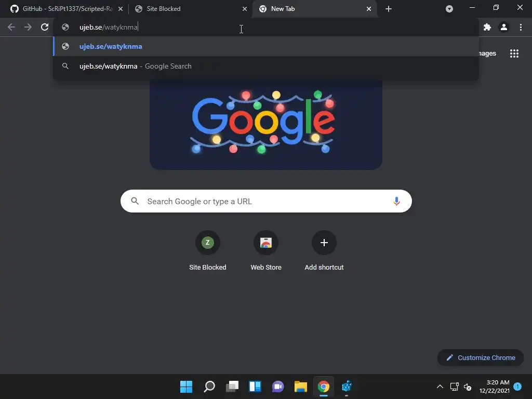
Task: Click the muted volume tray icon
Action: coord(468,387)
